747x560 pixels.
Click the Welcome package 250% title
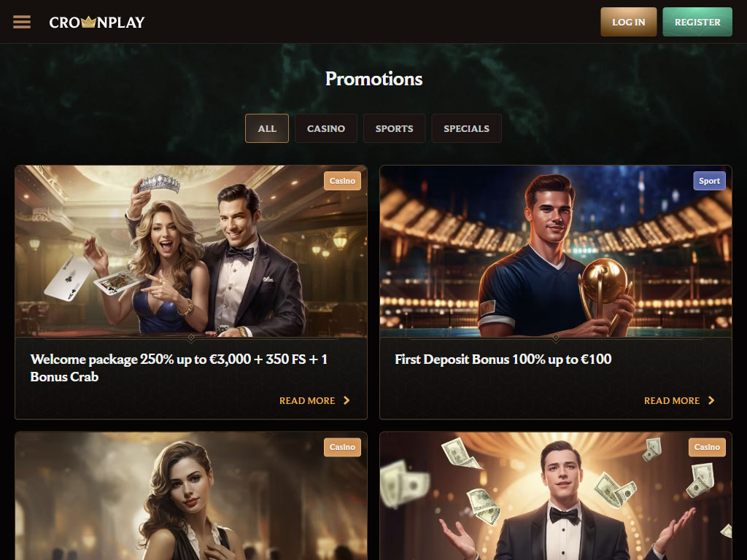(179, 367)
